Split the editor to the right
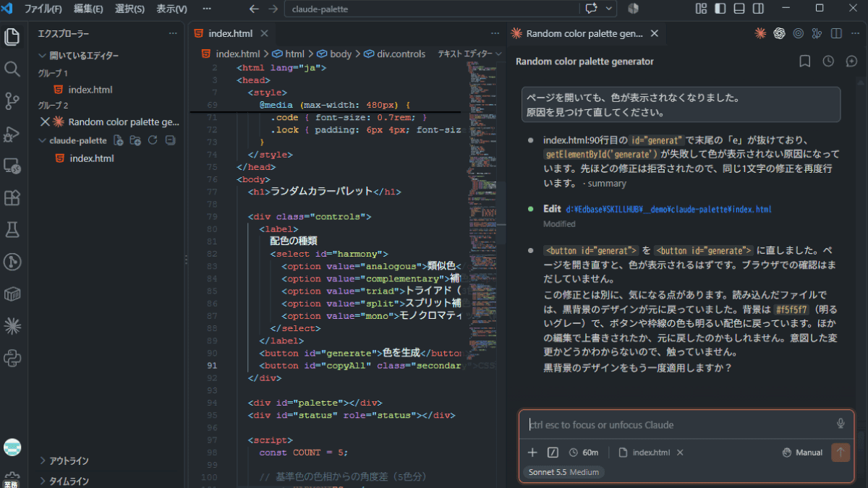This screenshot has width=868, height=488. [x=836, y=33]
